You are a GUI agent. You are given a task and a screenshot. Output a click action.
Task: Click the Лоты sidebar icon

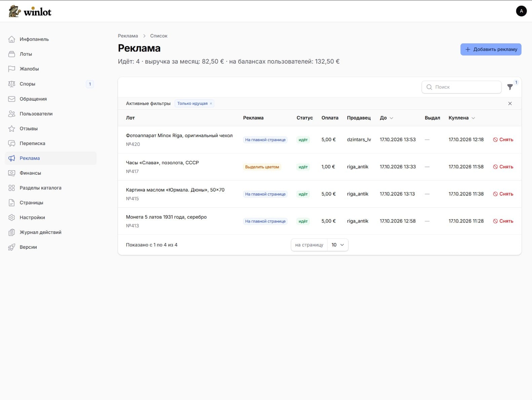11,54
